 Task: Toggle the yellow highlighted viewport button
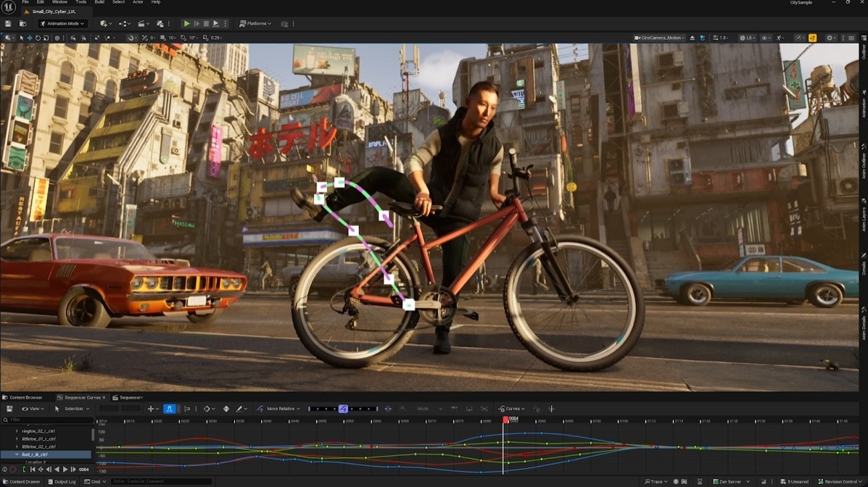pyautogui.click(x=812, y=38)
